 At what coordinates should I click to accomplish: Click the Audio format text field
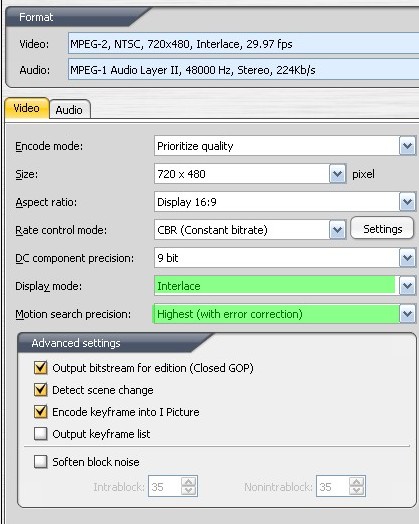click(244, 70)
